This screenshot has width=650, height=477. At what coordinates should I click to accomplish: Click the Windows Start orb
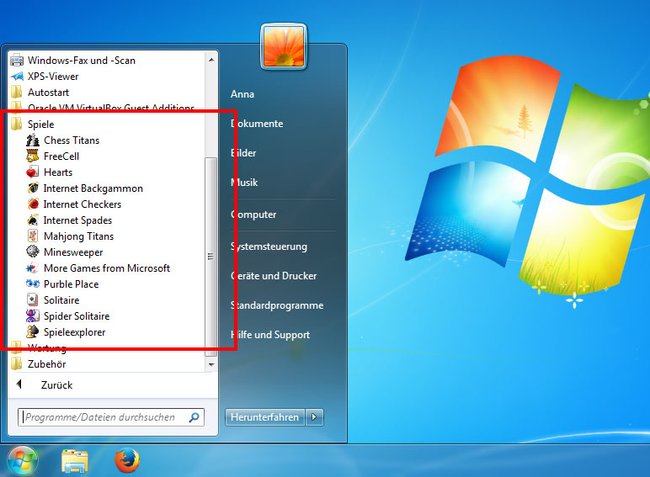(22, 461)
